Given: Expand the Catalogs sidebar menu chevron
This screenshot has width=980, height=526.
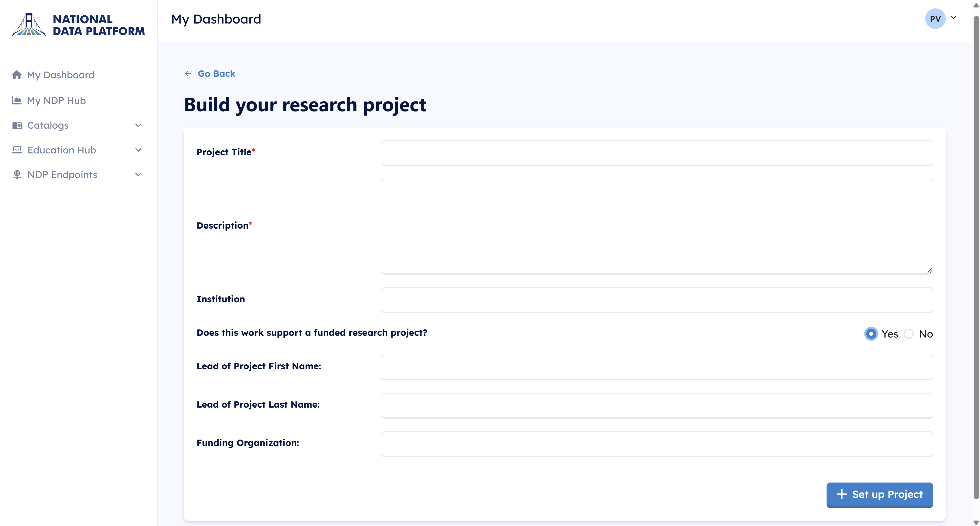Looking at the screenshot, I should (138, 126).
